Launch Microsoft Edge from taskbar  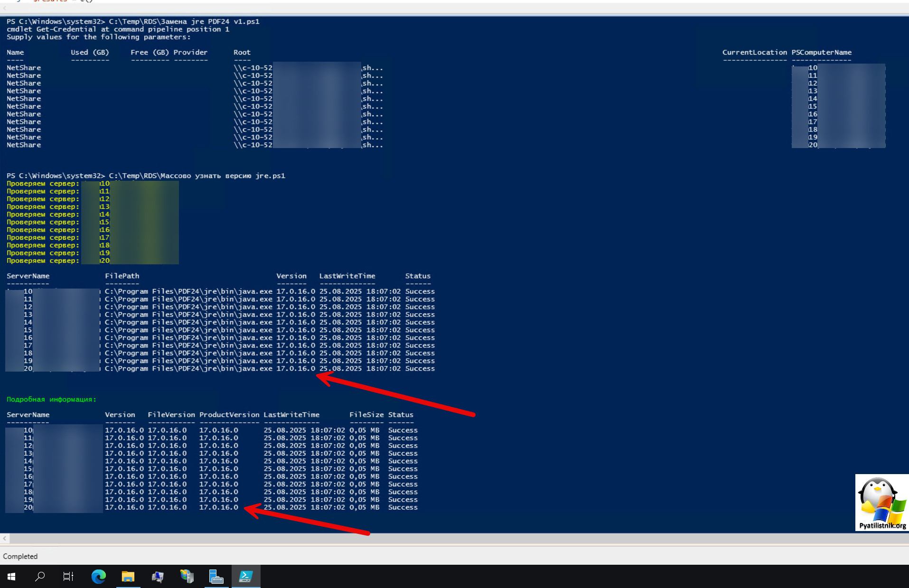(x=99, y=576)
